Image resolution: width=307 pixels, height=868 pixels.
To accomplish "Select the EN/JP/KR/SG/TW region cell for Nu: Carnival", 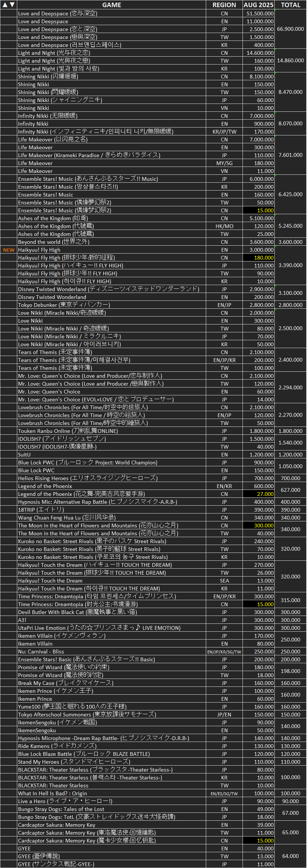I will click(224, 652).
